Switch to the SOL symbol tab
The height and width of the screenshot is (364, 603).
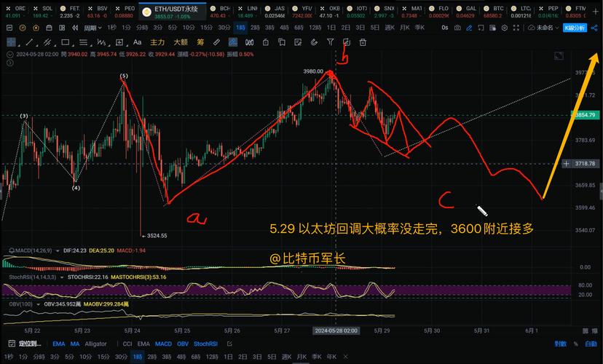pyautogui.click(x=44, y=12)
